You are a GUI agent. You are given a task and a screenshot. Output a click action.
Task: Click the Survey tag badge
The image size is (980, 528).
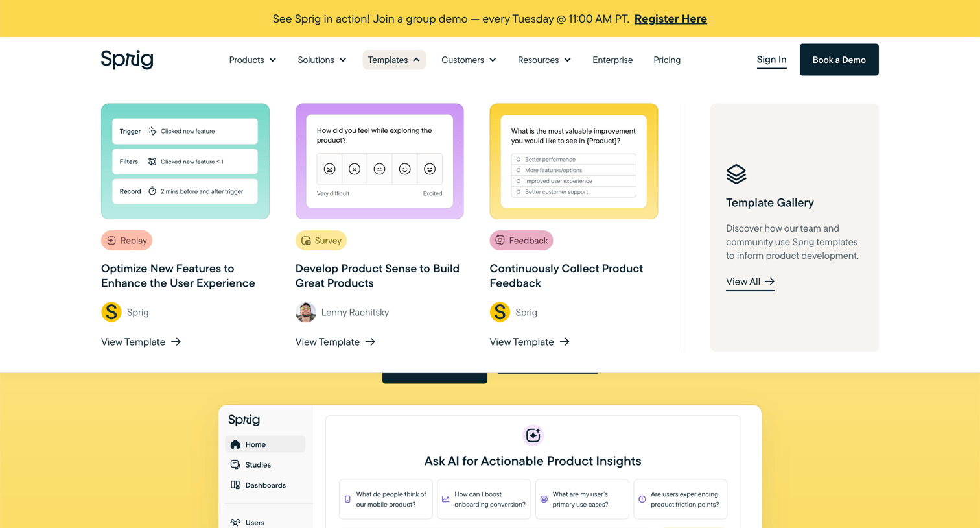click(321, 241)
